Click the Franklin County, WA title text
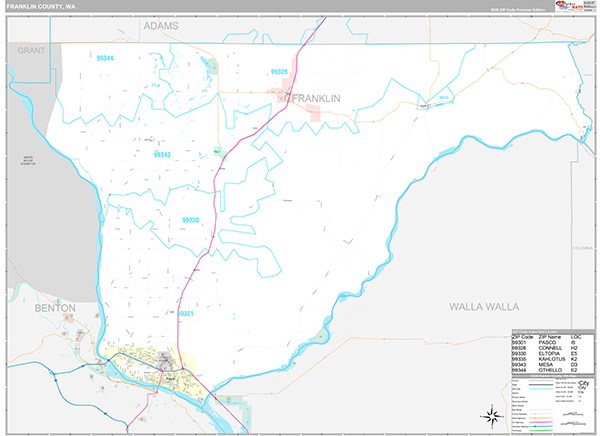 pos(41,7)
